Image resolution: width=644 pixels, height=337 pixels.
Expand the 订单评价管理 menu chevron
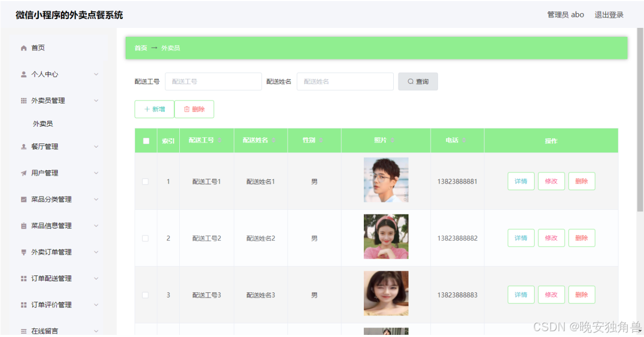click(x=96, y=304)
